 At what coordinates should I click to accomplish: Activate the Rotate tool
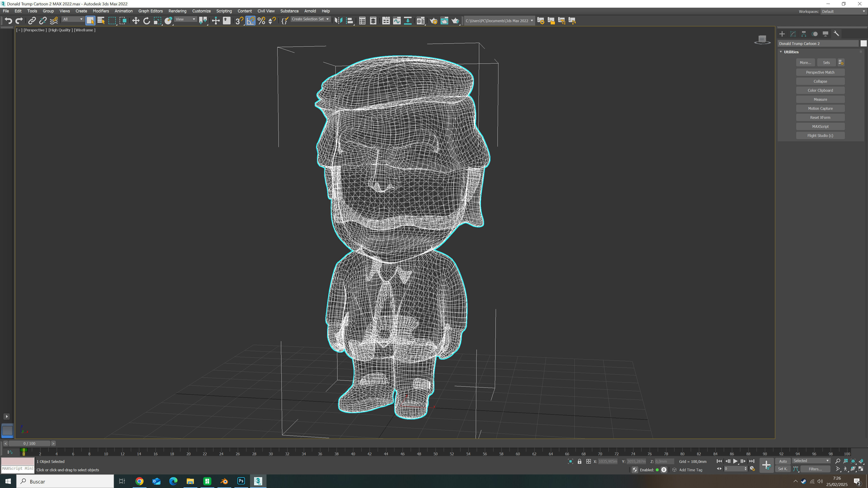tap(146, 21)
